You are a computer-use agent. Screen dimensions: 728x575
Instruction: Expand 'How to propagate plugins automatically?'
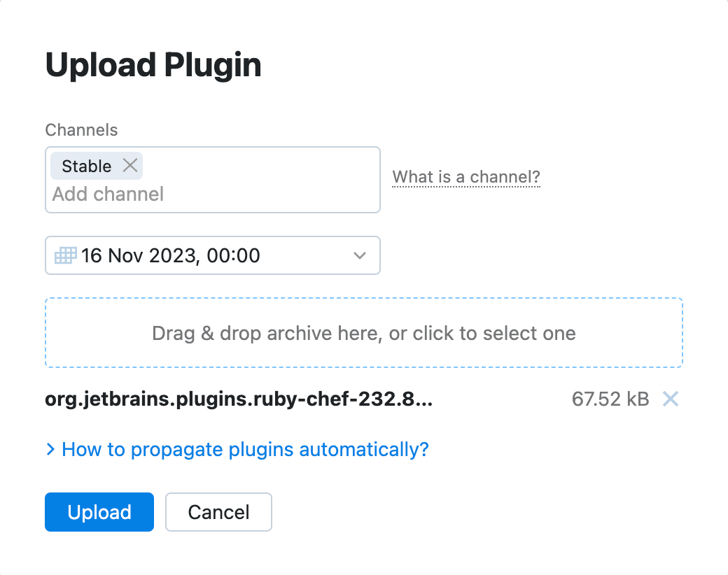(x=244, y=450)
